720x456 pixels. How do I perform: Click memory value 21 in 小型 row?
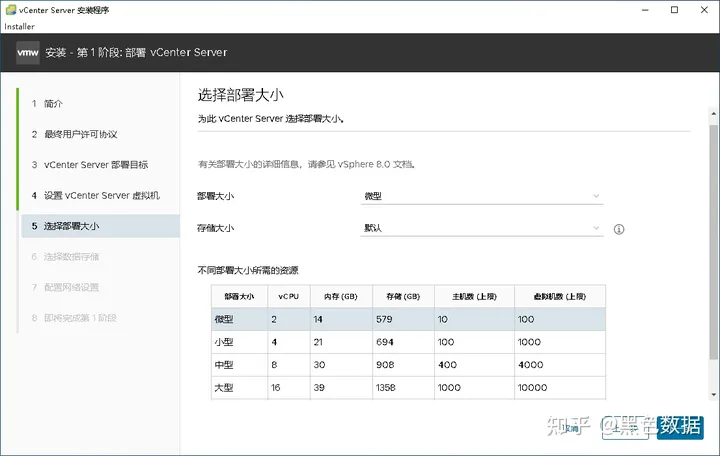coord(318,342)
